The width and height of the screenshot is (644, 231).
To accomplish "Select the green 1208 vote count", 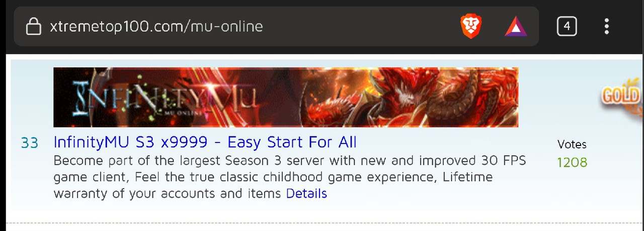I will [x=573, y=162].
